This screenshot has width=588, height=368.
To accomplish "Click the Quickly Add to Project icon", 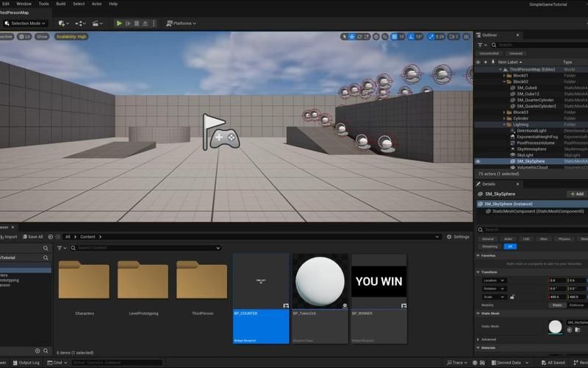I will coord(62,24).
